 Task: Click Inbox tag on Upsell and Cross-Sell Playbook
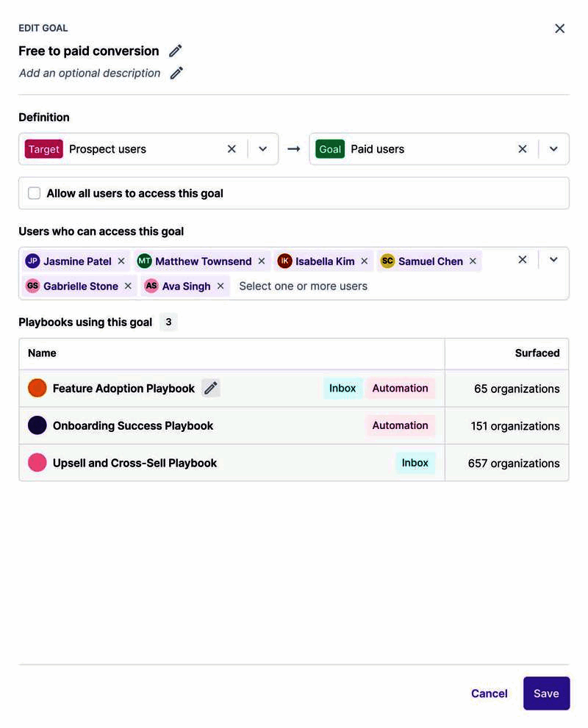415,463
